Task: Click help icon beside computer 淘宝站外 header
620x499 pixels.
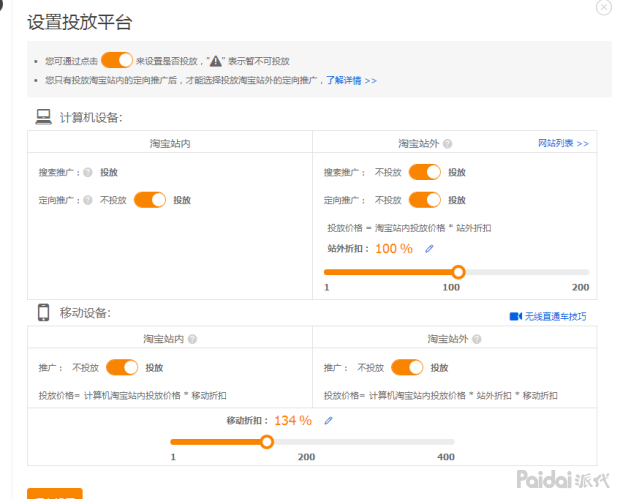Action: click(447, 144)
